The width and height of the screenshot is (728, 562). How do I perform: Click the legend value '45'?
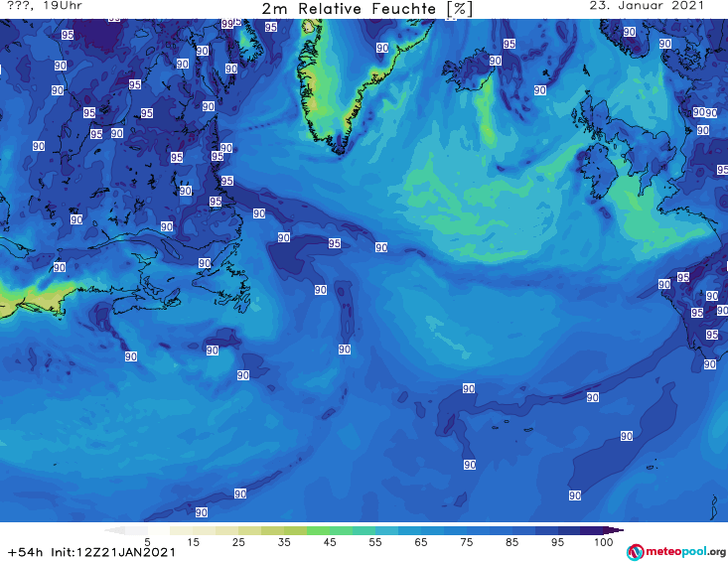[x=330, y=542]
